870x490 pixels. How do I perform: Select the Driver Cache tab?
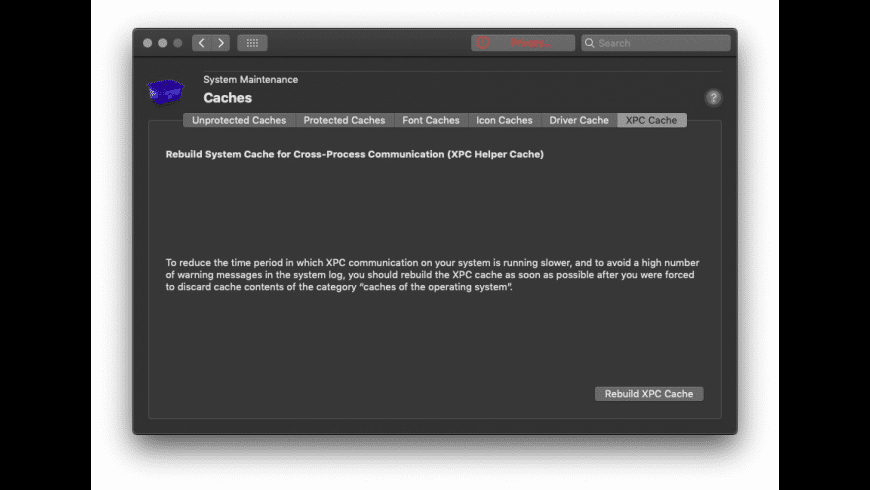click(x=579, y=120)
